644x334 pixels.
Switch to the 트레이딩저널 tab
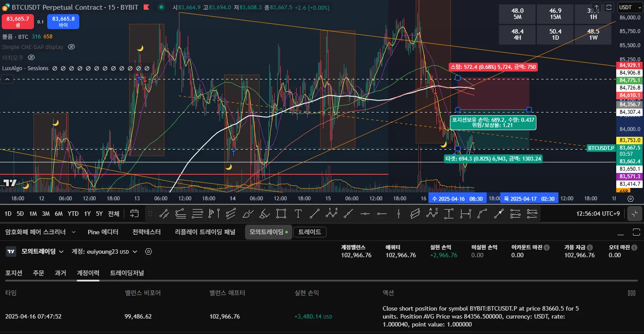pyautogui.click(x=127, y=273)
